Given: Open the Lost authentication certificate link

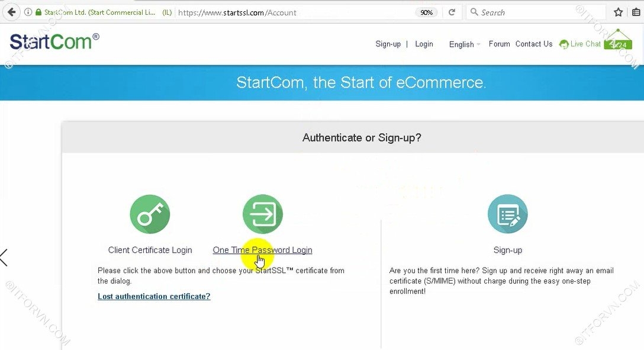Looking at the screenshot, I should [x=154, y=296].
